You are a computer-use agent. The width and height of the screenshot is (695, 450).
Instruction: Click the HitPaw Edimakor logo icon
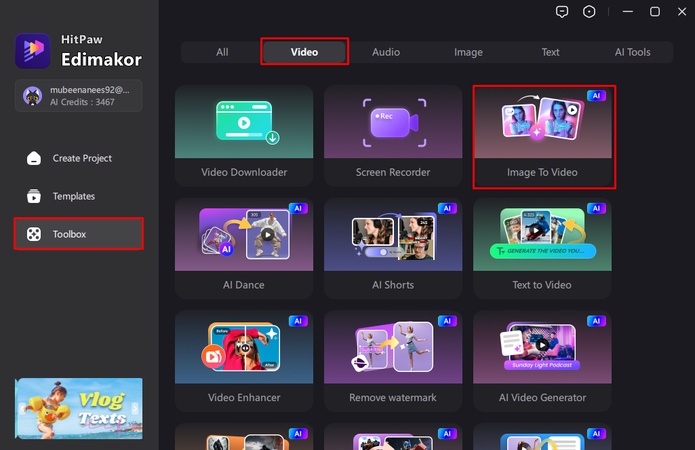point(33,51)
